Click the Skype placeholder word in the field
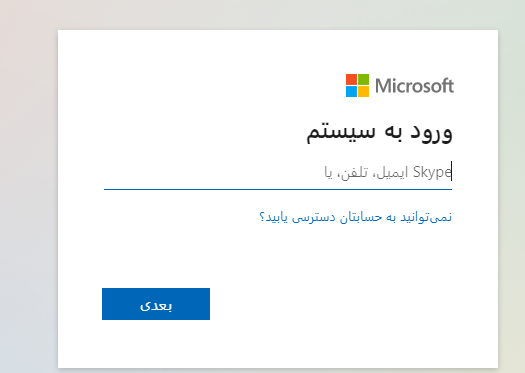This screenshot has height=373, width=525. pos(432,172)
